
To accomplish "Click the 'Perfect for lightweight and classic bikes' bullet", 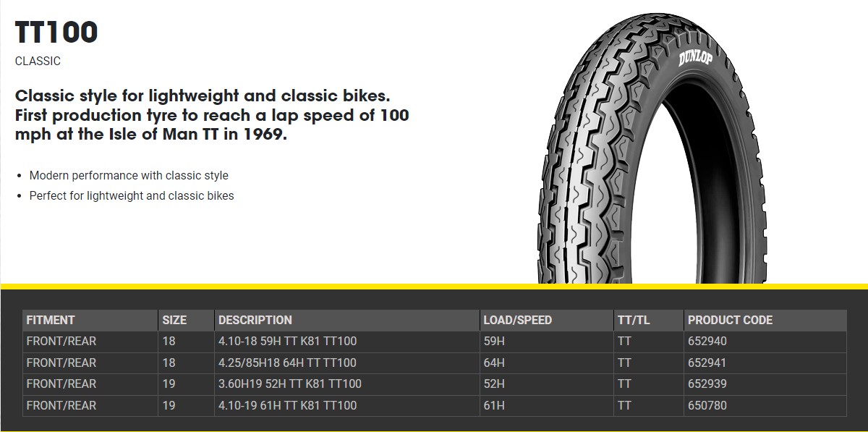I will click(132, 196).
